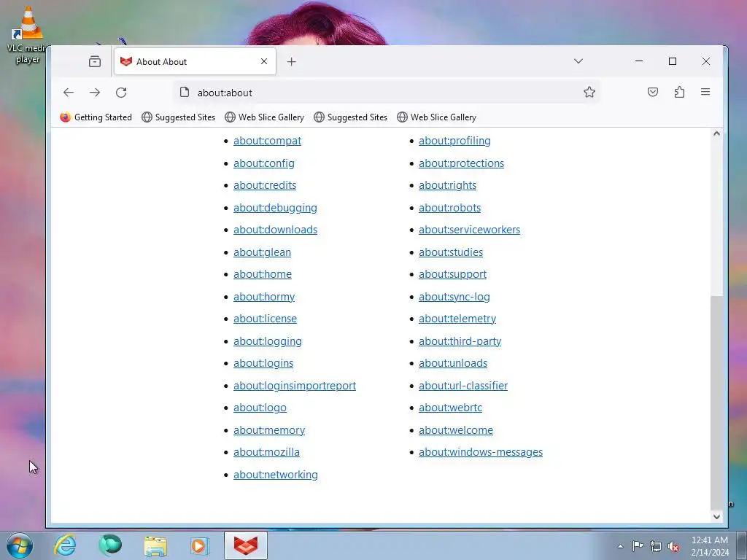Image resolution: width=747 pixels, height=560 pixels.
Task: Open the Extensions puzzle icon
Action: pos(679,92)
